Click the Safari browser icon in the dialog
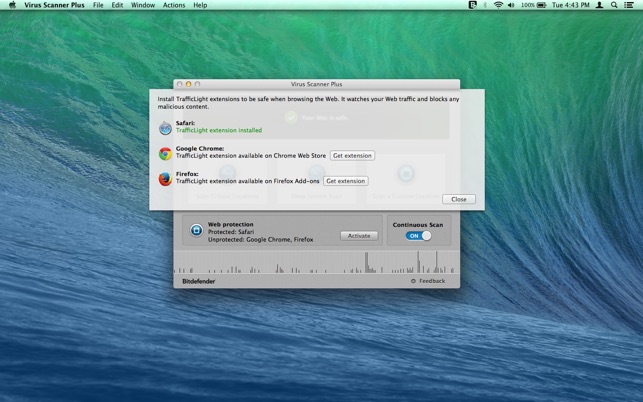The width and height of the screenshot is (643, 402). coord(165,128)
